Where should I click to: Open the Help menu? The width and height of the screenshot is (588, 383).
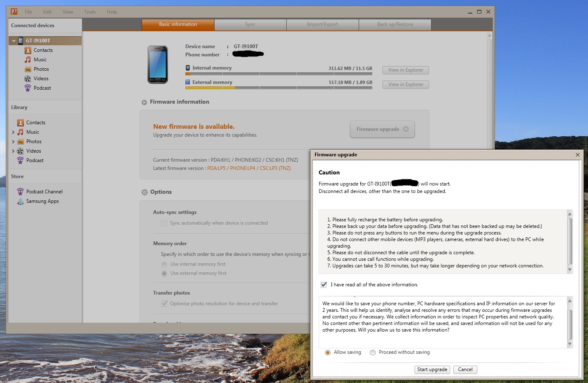112,12
